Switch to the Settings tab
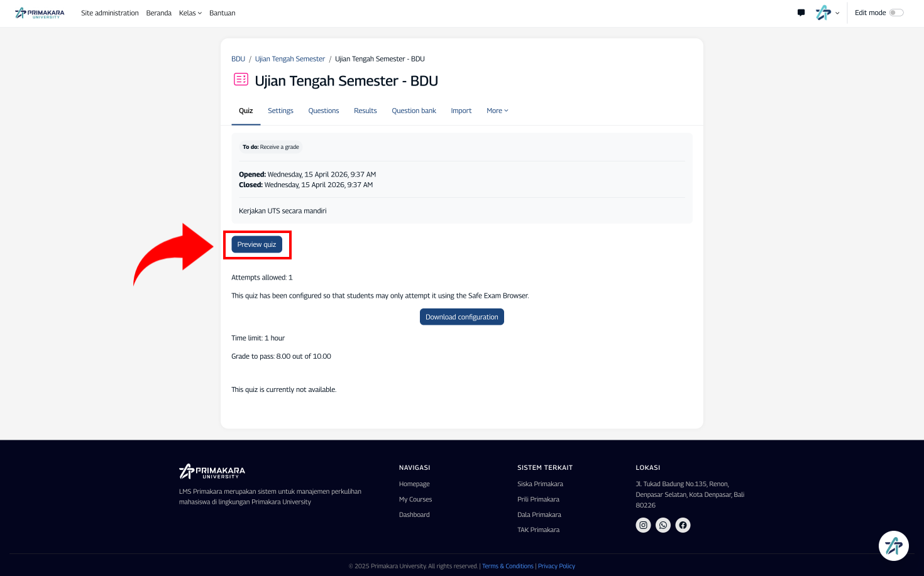The width and height of the screenshot is (924, 576). pos(280,111)
